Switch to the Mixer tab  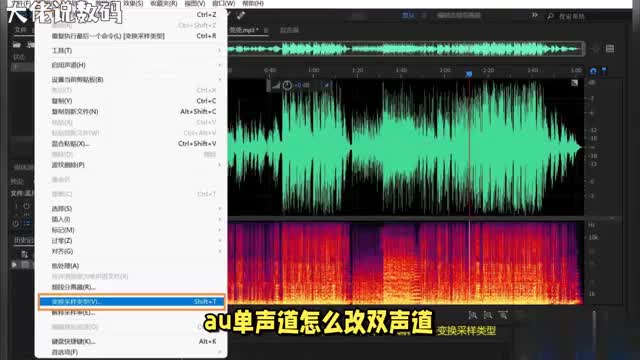point(289,30)
